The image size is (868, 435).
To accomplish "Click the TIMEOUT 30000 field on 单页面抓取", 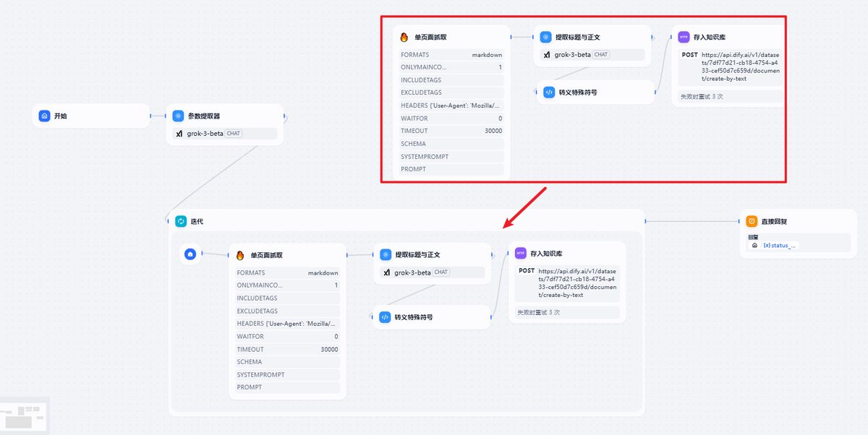I will click(x=451, y=131).
